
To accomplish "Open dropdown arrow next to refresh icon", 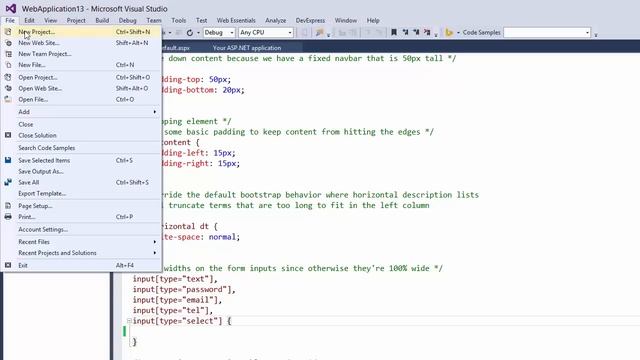I will click(198, 33).
